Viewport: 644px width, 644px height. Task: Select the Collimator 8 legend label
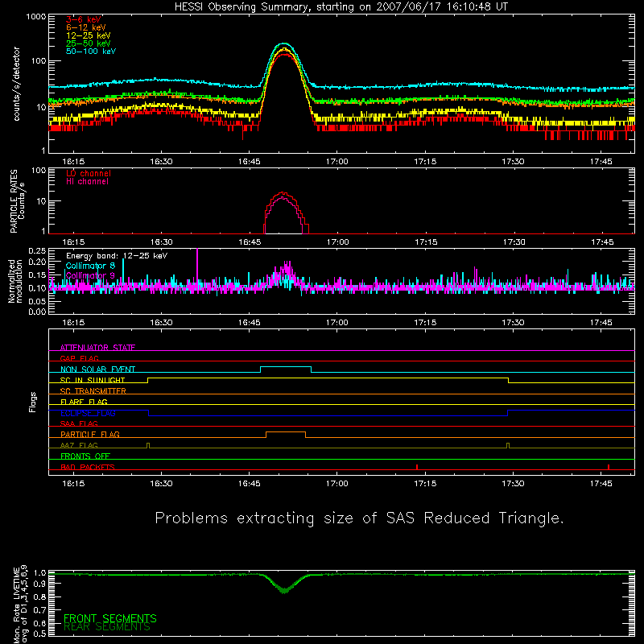pyautogui.click(x=90, y=266)
